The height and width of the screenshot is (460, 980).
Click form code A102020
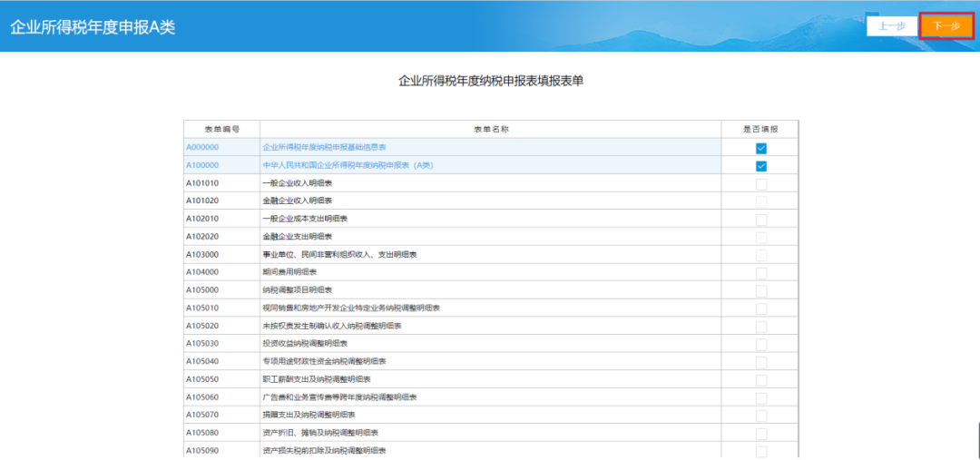point(202,236)
